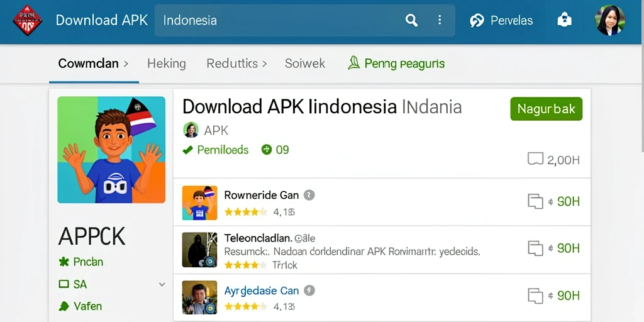644x322 pixels.
Task: Click the copy icon in Rowneride Gan row
Action: pos(535,202)
